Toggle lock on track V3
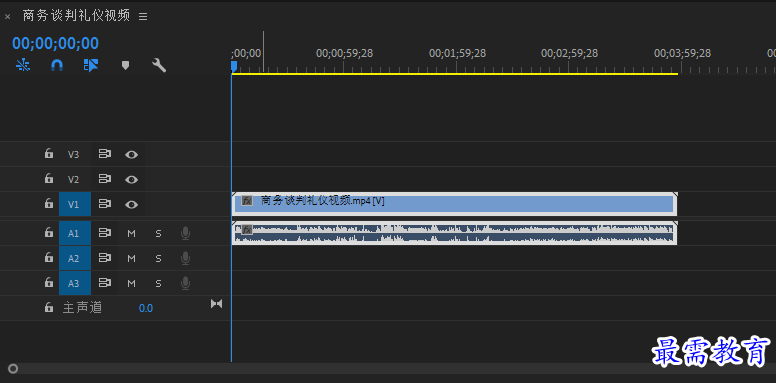 48,153
